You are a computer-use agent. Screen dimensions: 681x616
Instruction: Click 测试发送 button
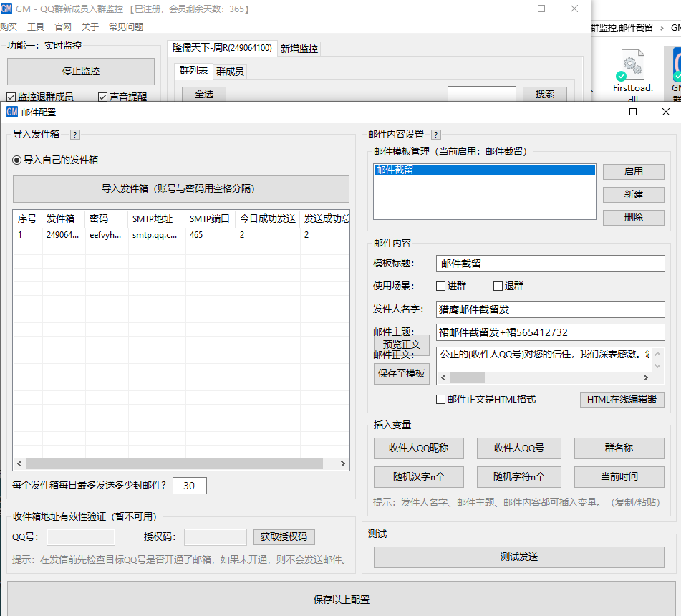pyautogui.click(x=519, y=557)
